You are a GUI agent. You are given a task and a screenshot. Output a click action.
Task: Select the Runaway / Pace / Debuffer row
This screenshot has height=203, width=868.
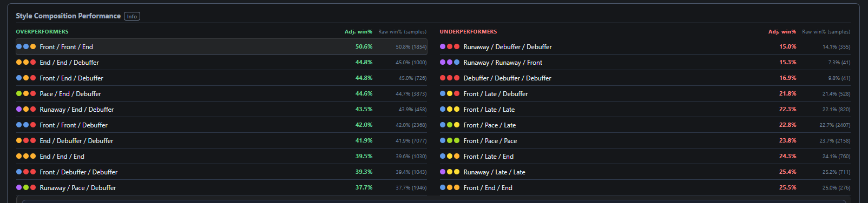pyautogui.click(x=221, y=188)
